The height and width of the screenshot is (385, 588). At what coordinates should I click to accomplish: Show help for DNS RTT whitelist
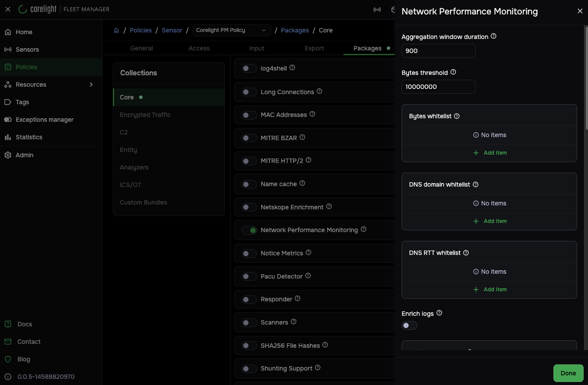point(466,253)
